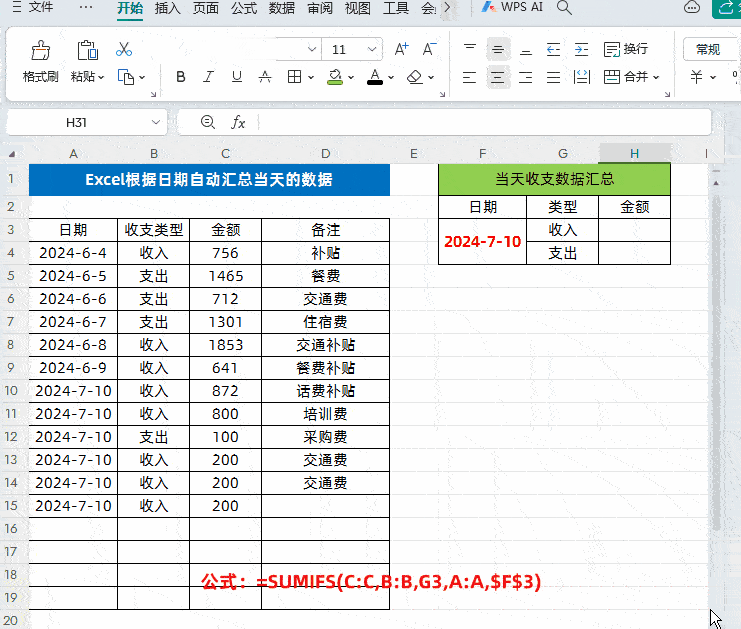The image size is (741, 629).
Task: Expand the Copy options arrow
Action: [142, 77]
